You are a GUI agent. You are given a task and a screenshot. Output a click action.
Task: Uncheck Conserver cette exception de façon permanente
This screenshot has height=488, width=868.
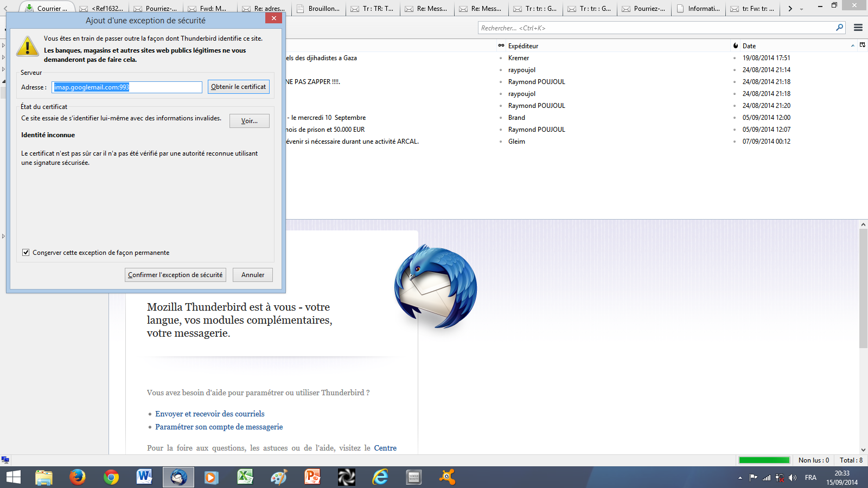pyautogui.click(x=25, y=252)
